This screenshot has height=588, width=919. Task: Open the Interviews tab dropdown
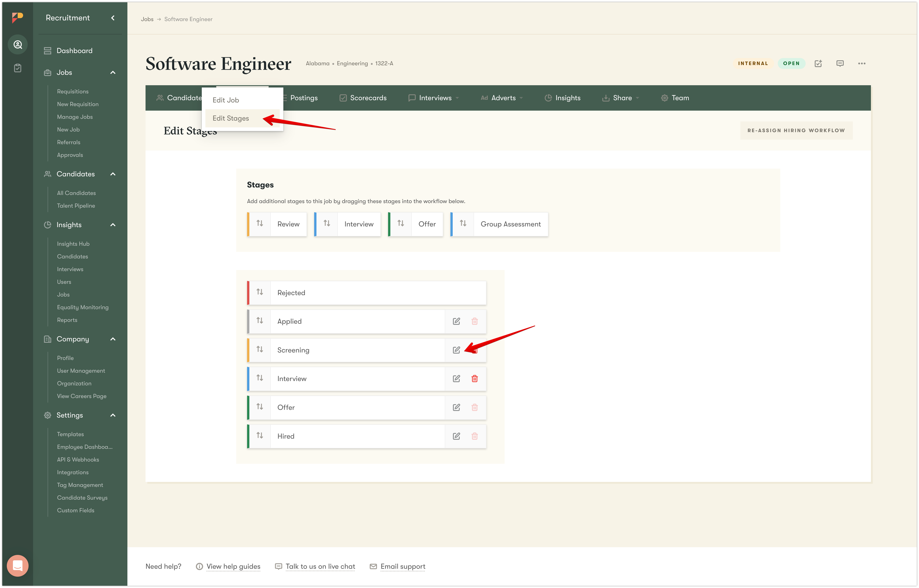(x=435, y=98)
